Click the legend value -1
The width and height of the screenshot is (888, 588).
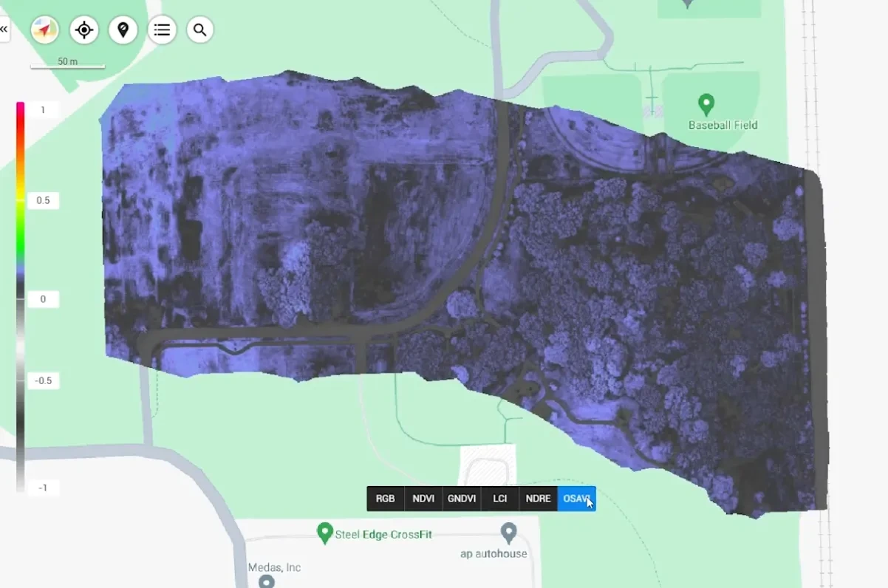coord(44,488)
